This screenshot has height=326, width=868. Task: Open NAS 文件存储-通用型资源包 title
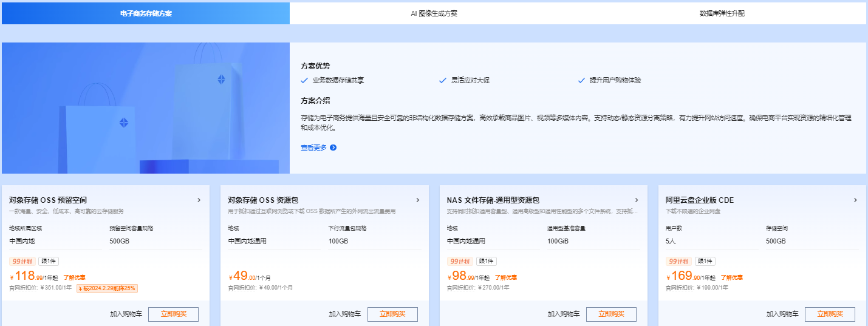tap(493, 200)
